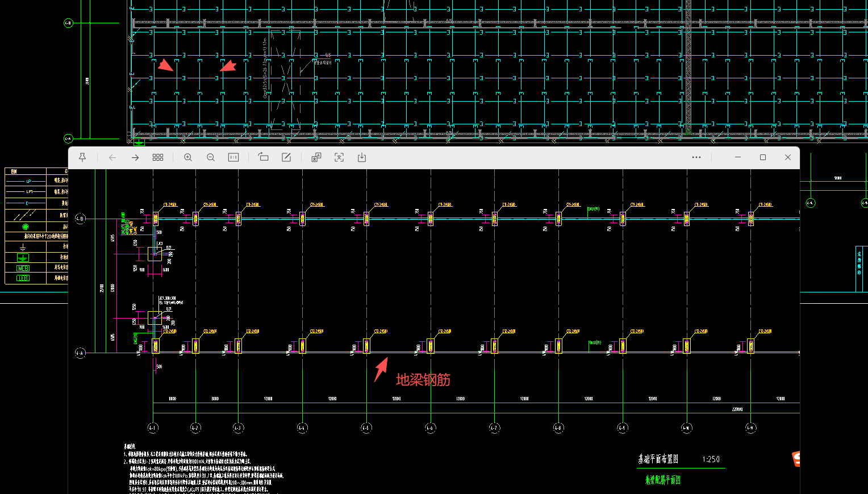Screen dimensions: 868x494
Task: Zoom in on the image
Action: click(x=188, y=157)
